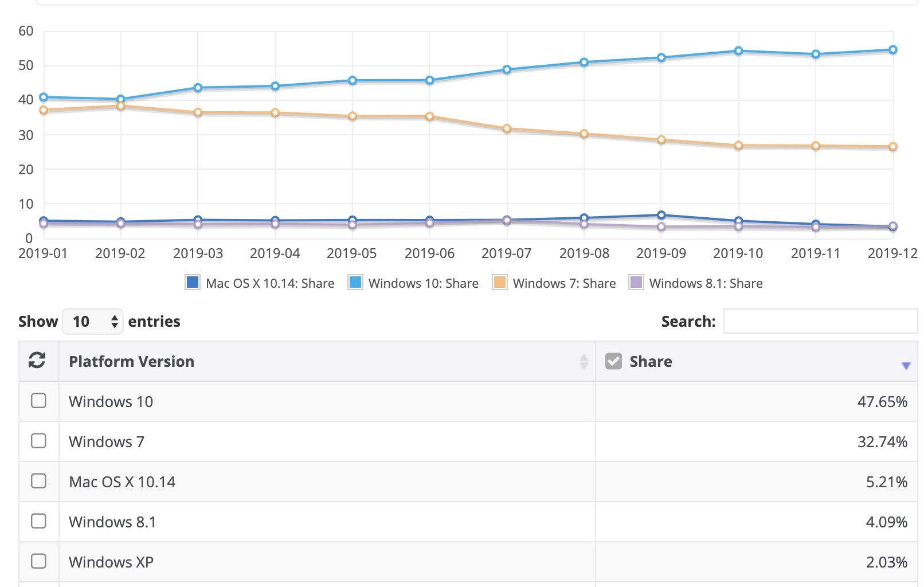Click the Platform Version sort arrows icon
The height and width of the screenshot is (587, 924).
tap(584, 362)
